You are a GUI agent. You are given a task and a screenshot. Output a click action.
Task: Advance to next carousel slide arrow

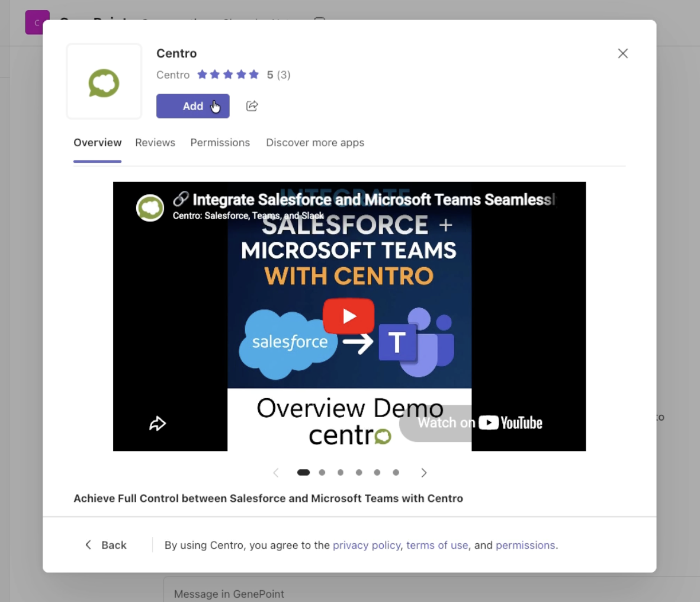coord(423,472)
